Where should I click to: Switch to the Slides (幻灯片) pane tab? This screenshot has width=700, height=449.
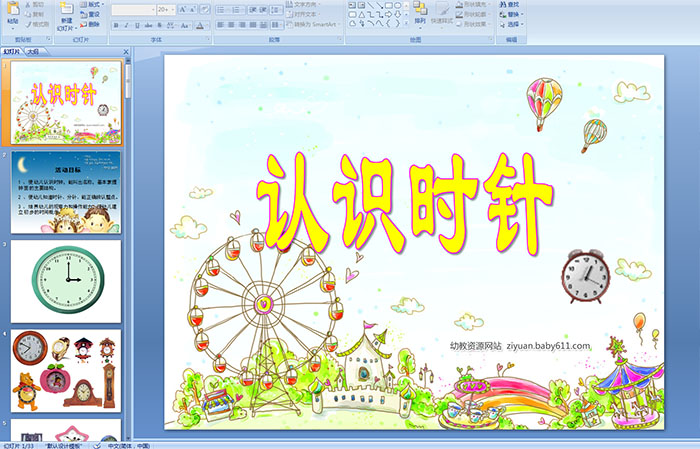[x=12, y=52]
